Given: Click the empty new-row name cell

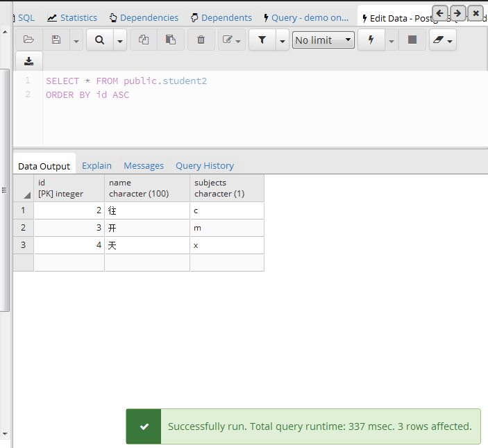Looking at the screenshot, I should (x=147, y=263).
